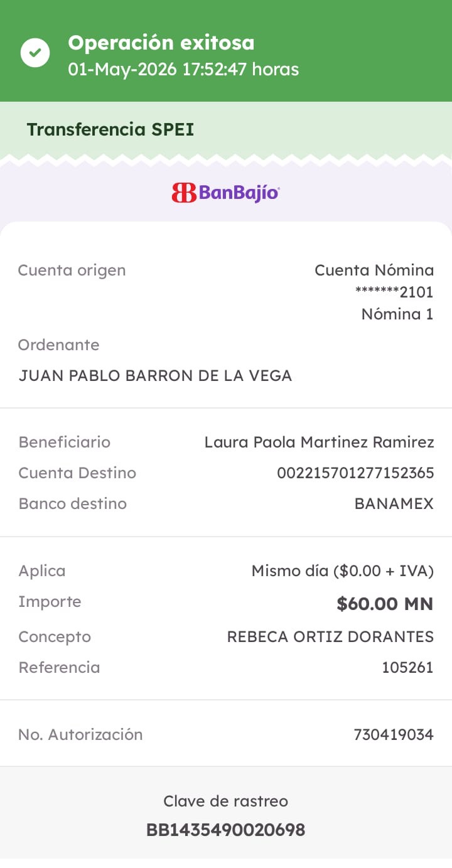Screen dimensions: 452x868
Task: Select the Operación exitosa heading
Action: (x=161, y=43)
